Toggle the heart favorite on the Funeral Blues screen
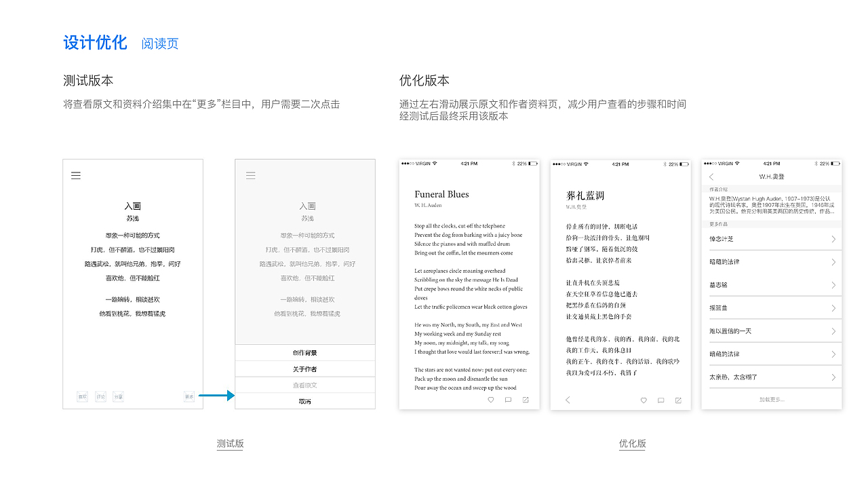Viewport: 868px width, 486px height. (x=491, y=400)
